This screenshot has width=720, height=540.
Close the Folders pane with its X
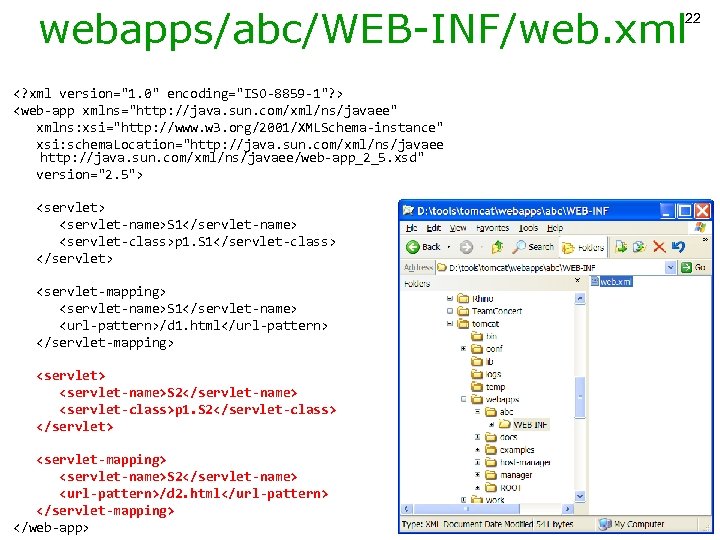tap(578, 280)
